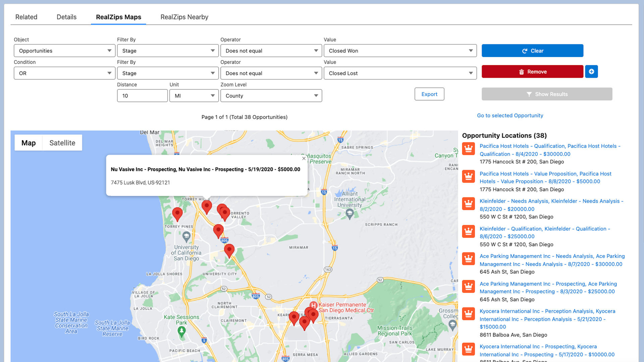Change the Value dropdown from Closed Lost
This screenshot has height=362, width=644.
[400, 73]
